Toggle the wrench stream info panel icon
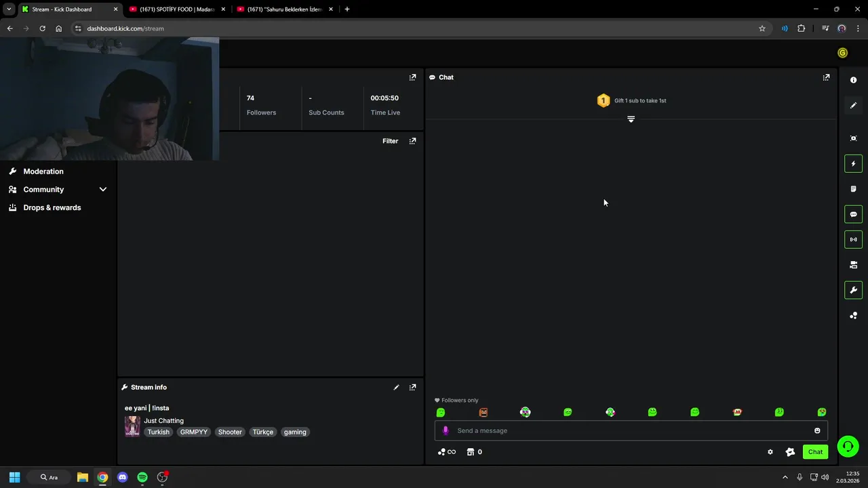The width and height of the screenshot is (868, 488). (853, 290)
